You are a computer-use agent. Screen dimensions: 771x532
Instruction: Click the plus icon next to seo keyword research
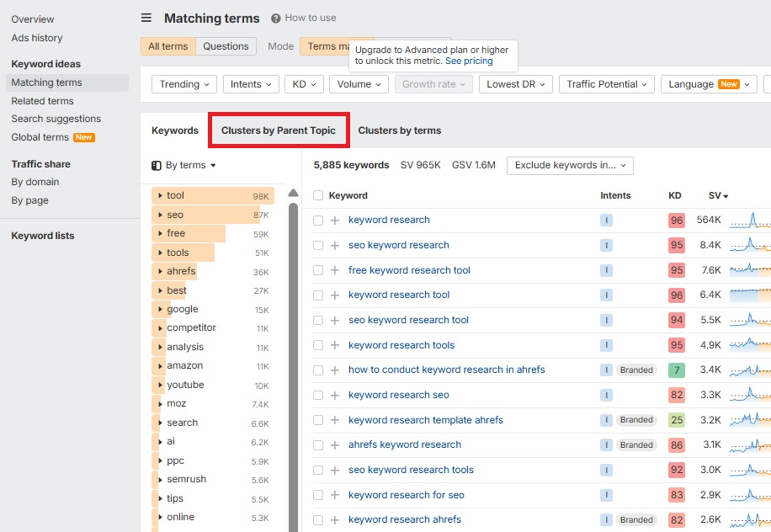pos(335,245)
